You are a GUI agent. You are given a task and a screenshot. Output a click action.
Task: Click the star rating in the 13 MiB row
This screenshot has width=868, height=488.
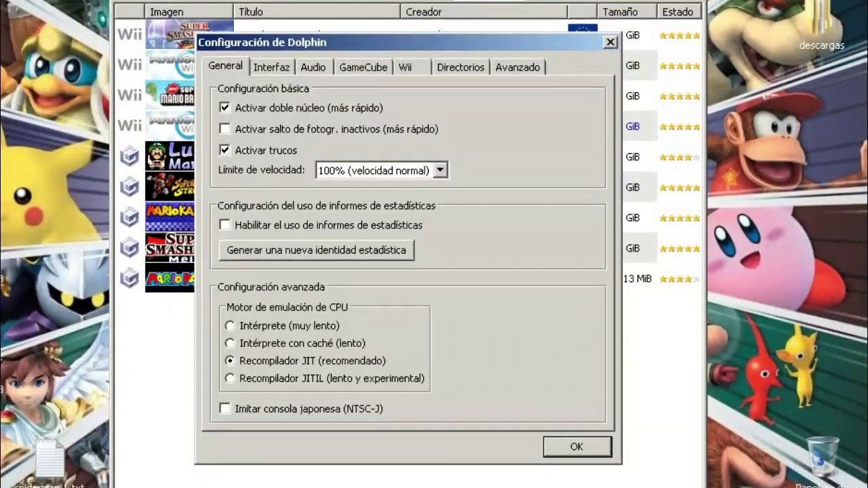pyautogui.click(x=679, y=279)
